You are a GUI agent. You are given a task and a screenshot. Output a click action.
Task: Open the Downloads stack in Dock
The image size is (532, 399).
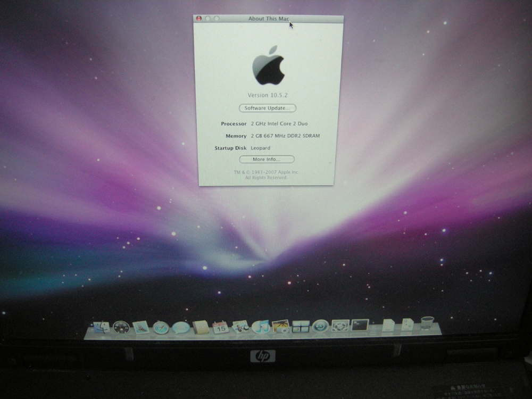(408, 325)
